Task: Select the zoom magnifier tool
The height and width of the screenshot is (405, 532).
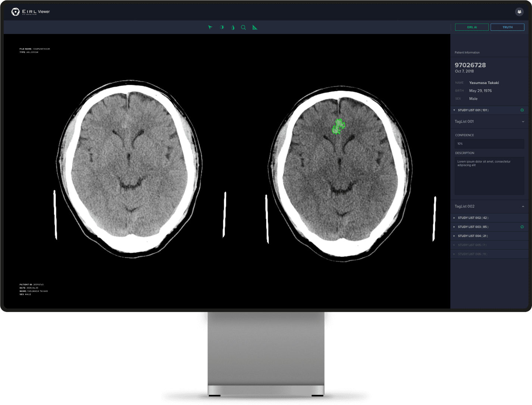Action: tap(244, 27)
